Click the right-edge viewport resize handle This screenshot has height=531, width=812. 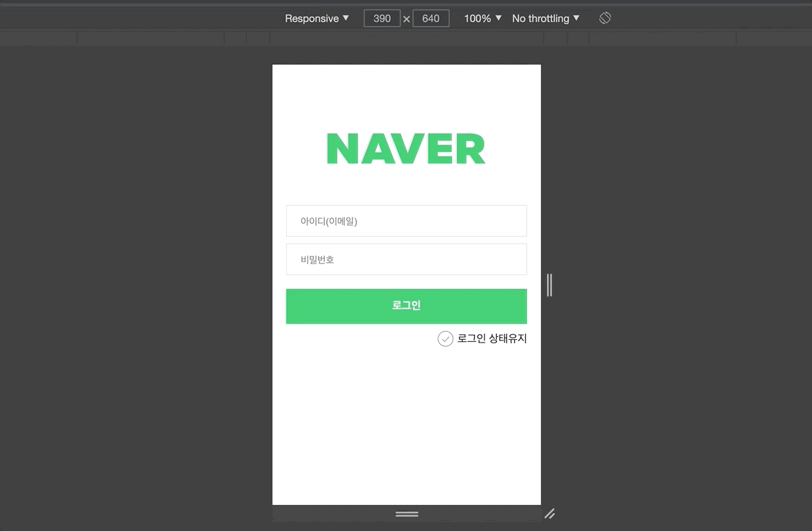click(x=549, y=285)
